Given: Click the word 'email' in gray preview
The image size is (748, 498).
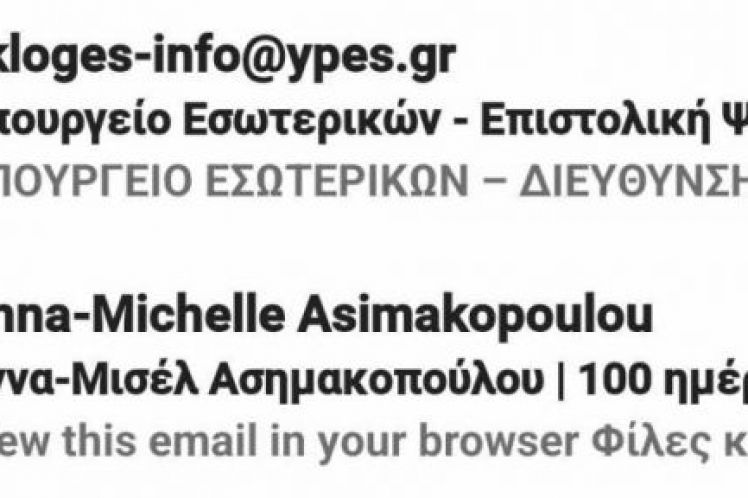Looking at the screenshot, I should point(203,441).
